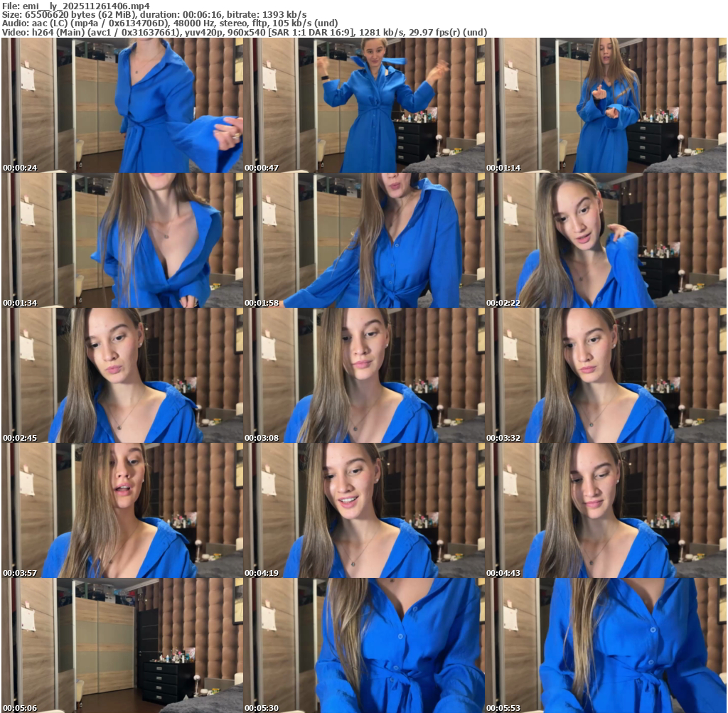Open the frame captured at 00:03:08
The image size is (728, 713).
click(x=364, y=375)
